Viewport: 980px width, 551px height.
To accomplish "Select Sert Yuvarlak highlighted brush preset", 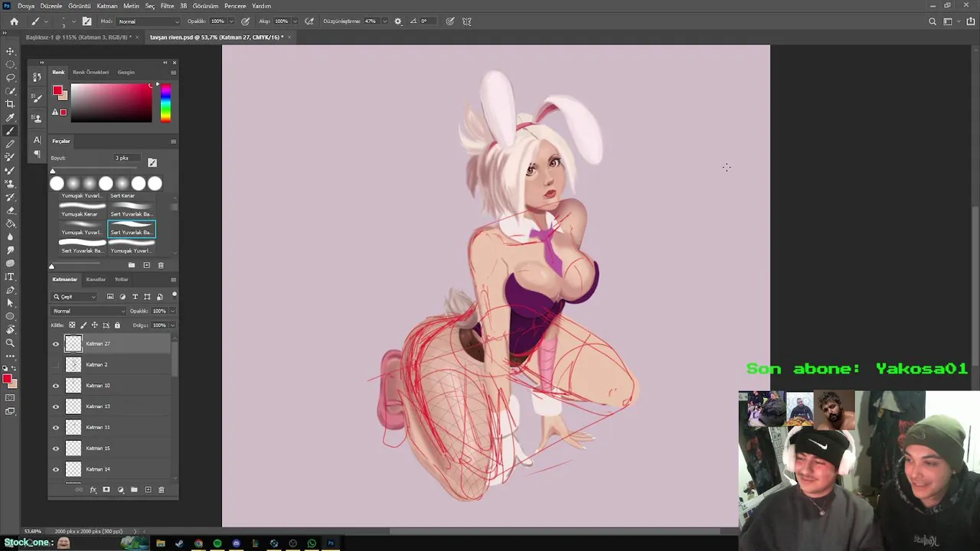I will 132,229.
